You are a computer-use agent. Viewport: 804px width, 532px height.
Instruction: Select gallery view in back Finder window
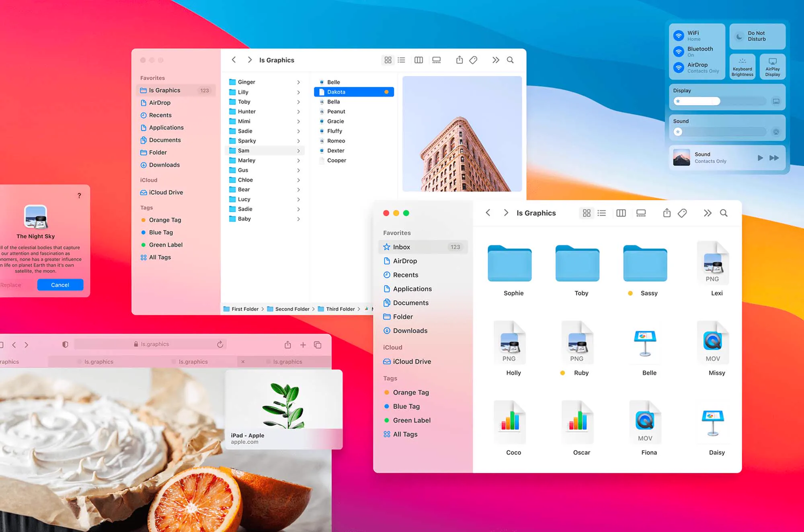(437, 60)
